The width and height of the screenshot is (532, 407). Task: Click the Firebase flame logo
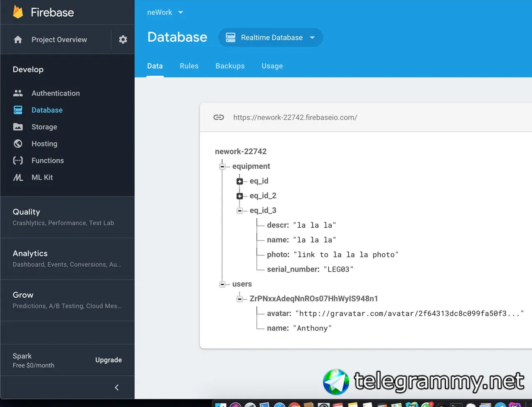(x=18, y=12)
